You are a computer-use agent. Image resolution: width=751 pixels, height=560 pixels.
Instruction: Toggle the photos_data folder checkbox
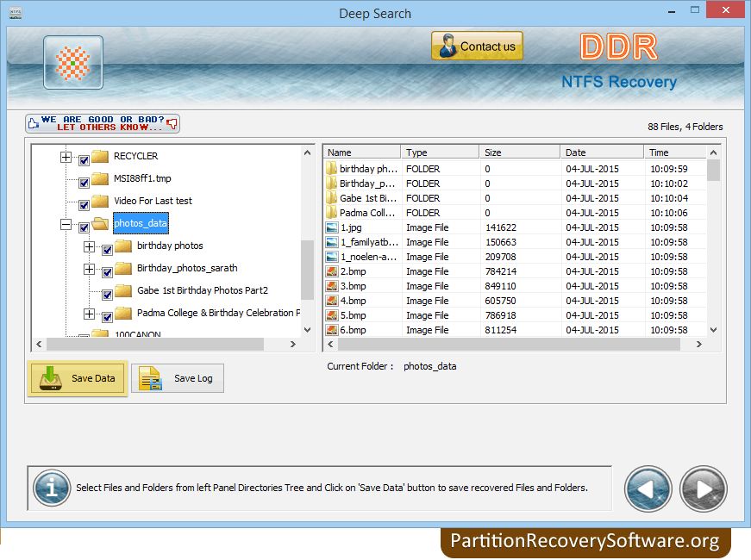(84, 227)
